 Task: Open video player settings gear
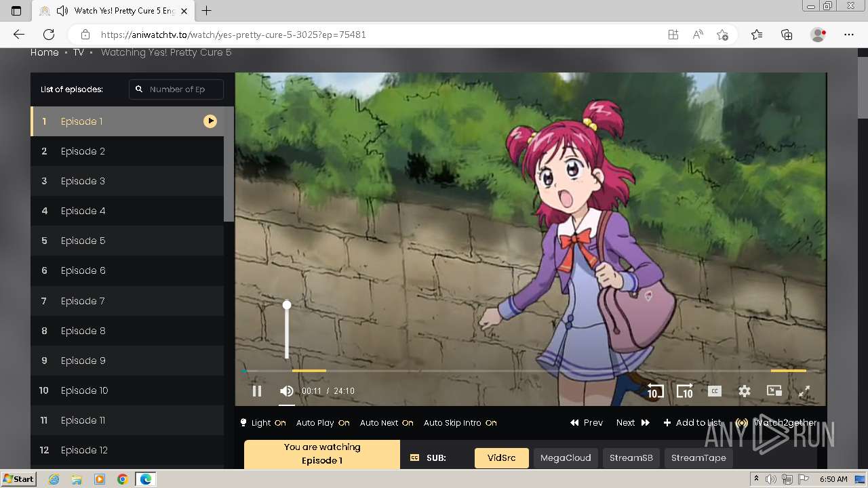tap(745, 391)
